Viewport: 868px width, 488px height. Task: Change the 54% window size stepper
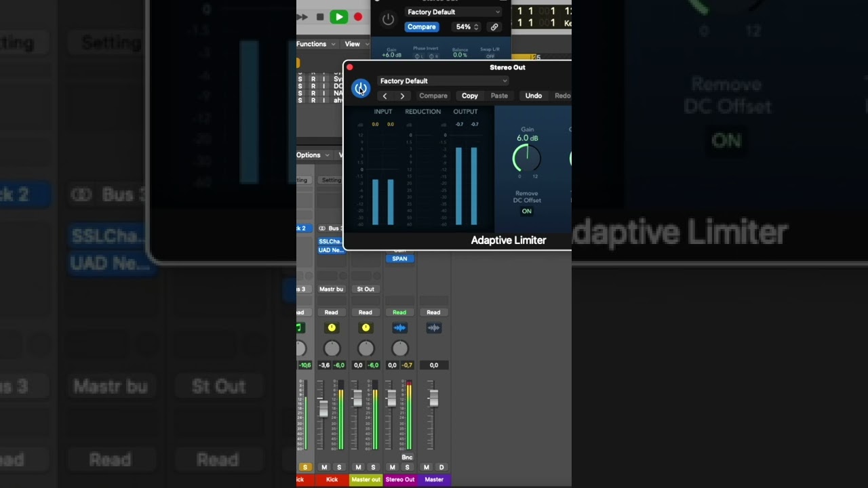tap(476, 27)
